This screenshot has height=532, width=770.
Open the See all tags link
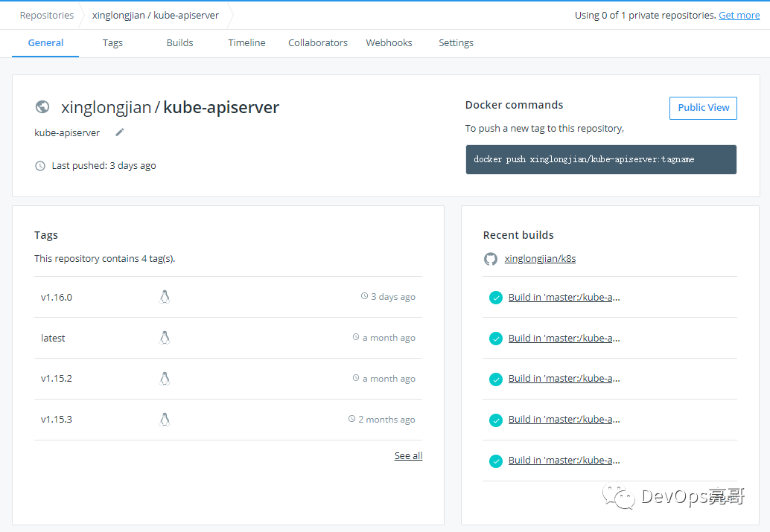(x=408, y=455)
